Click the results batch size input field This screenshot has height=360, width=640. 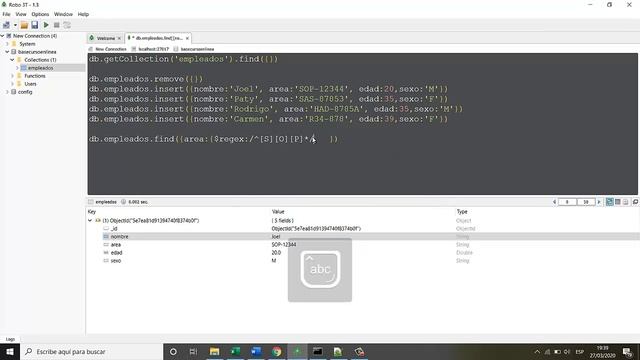pos(586,202)
